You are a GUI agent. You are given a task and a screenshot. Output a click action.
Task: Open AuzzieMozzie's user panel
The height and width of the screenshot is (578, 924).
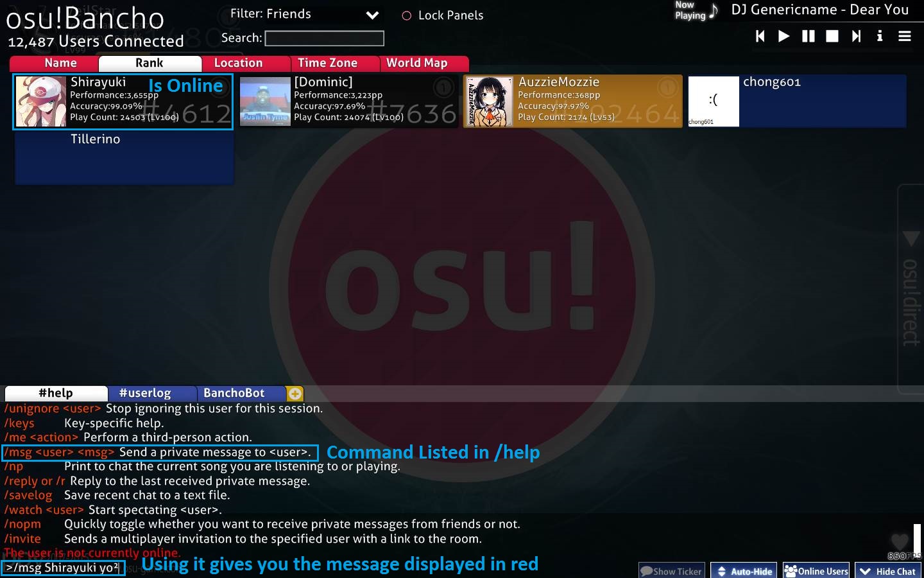coord(572,101)
